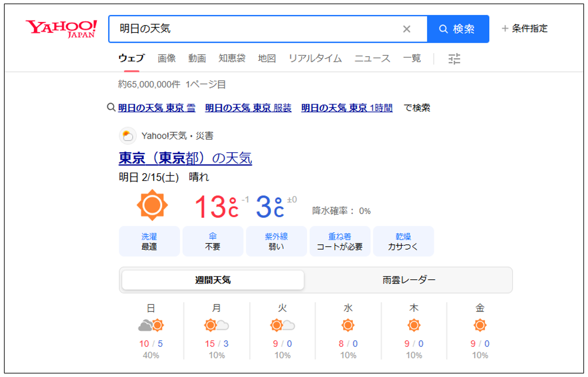Click the 傘 不要 index tile
Image resolution: width=588 pixels, height=377 pixels.
213,241
